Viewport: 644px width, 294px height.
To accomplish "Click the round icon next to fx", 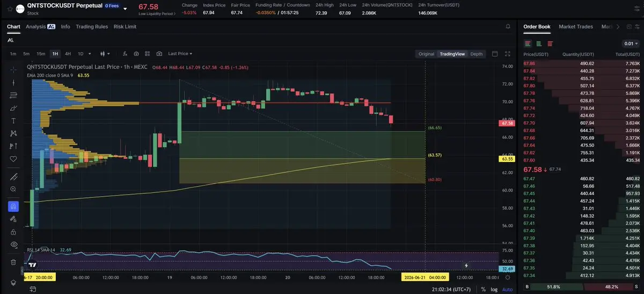I will pos(136,54).
